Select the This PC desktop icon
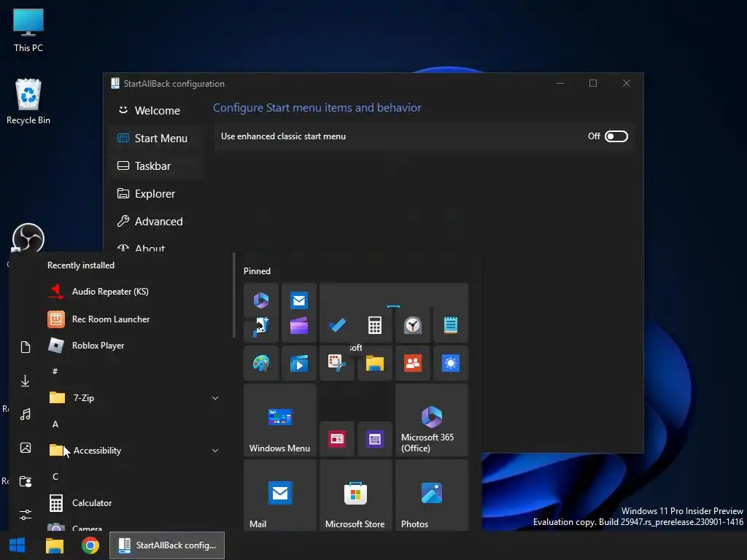 click(x=28, y=30)
